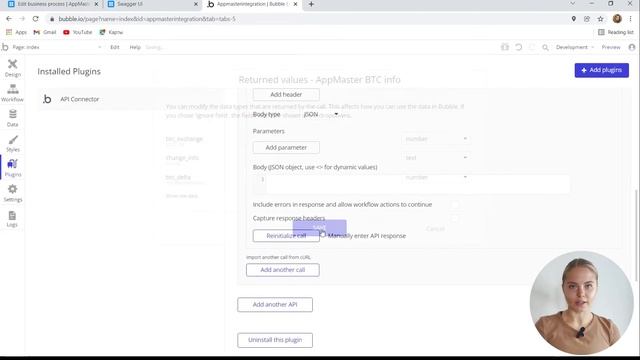Click the Add plugins button

pyautogui.click(x=602, y=70)
